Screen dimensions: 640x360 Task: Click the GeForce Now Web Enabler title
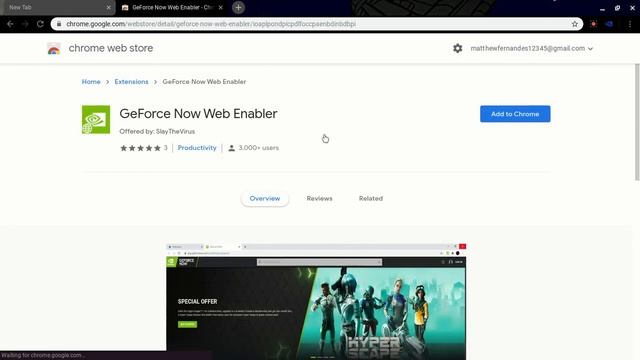pyautogui.click(x=198, y=114)
